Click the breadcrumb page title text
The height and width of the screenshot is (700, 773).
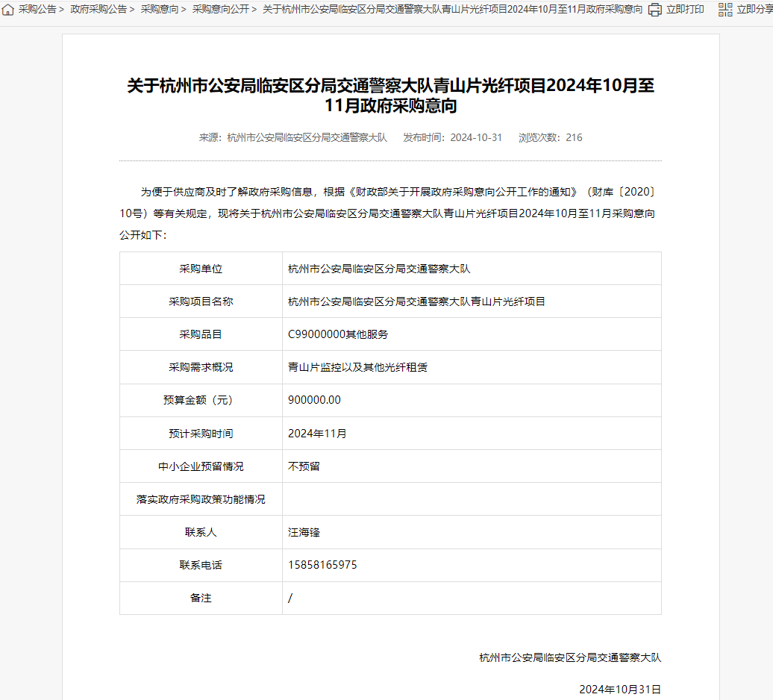[453, 10]
